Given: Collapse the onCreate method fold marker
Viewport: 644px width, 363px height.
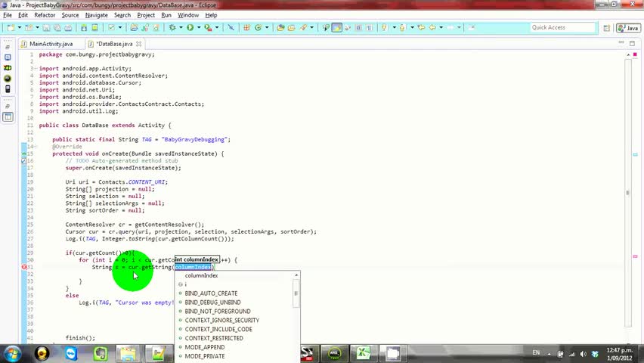Looking at the screenshot, I should point(36,147).
